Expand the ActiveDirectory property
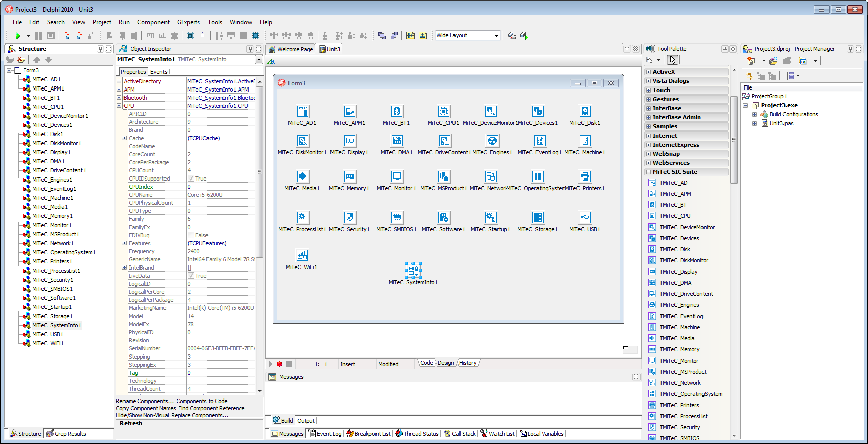The image size is (868, 444). pyautogui.click(x=119, y=81)
